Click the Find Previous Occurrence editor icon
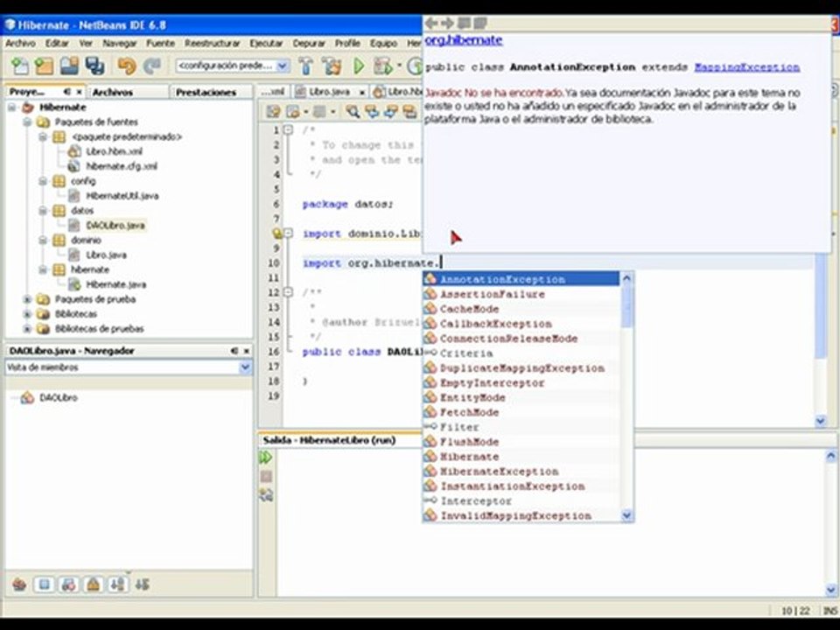The height and width of the screenshot is (630, 840). point(372,111)
